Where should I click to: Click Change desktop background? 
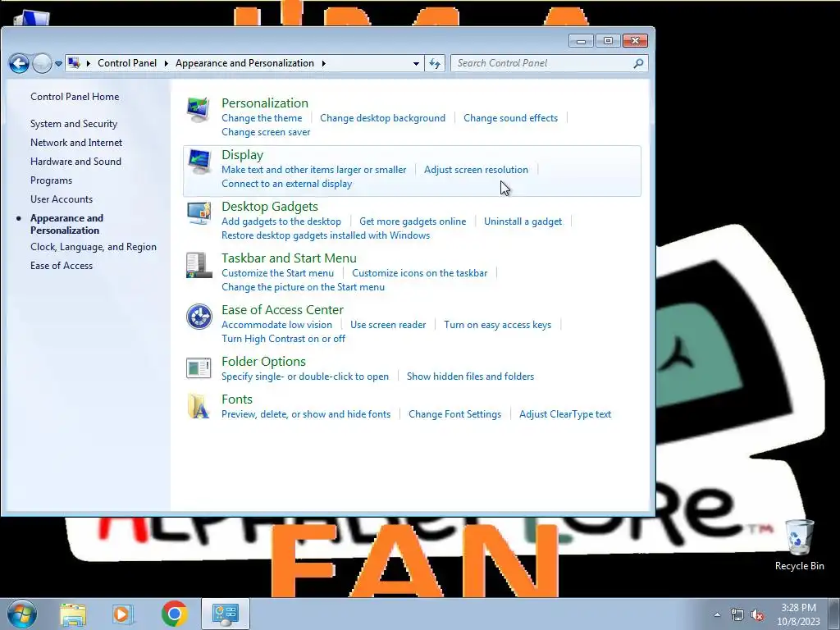tap(382, 118)
